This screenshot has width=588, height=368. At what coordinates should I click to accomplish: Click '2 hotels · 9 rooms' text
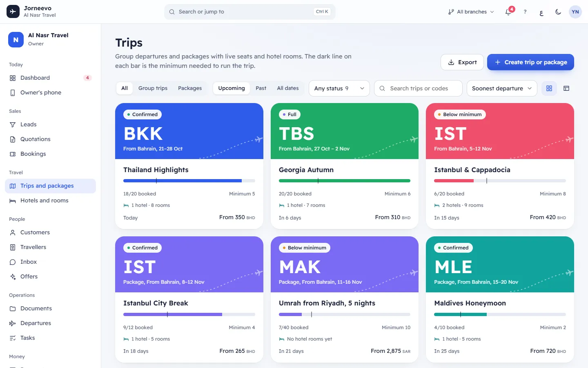point(463,205)
